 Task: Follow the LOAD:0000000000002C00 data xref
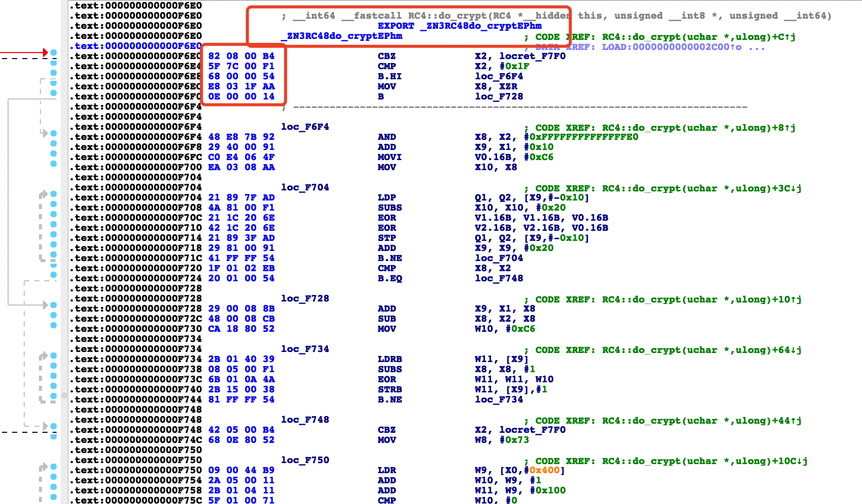[672, 47]
